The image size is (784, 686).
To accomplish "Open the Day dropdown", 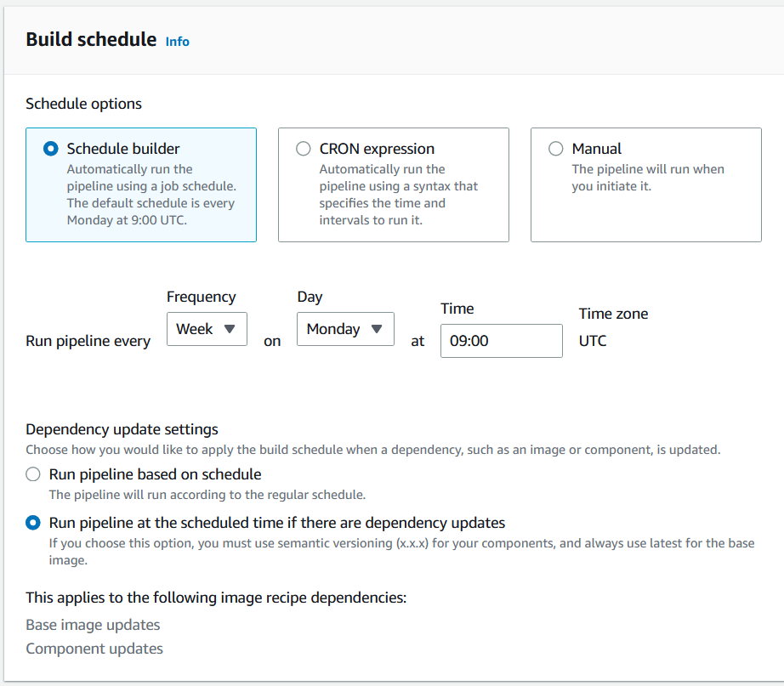I will point(345,329).
